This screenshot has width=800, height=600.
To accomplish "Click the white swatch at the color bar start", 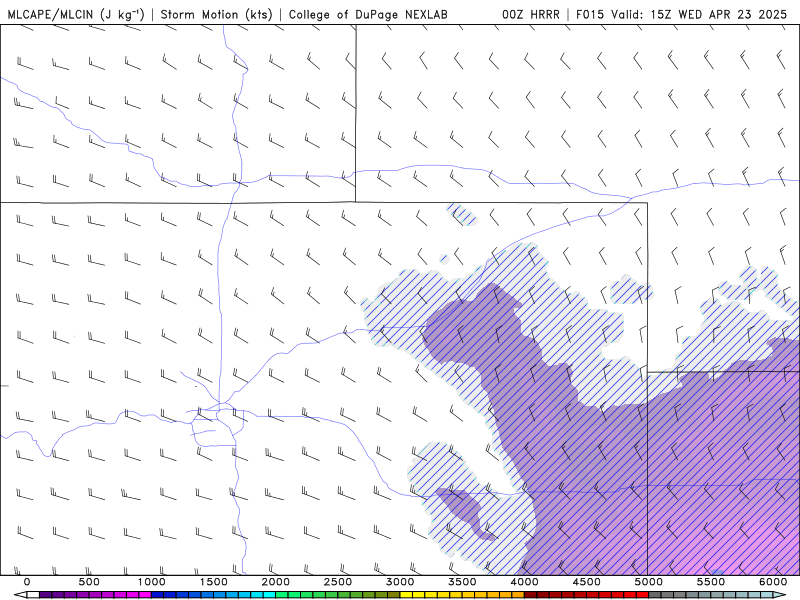I will click(x=33, y=595).
